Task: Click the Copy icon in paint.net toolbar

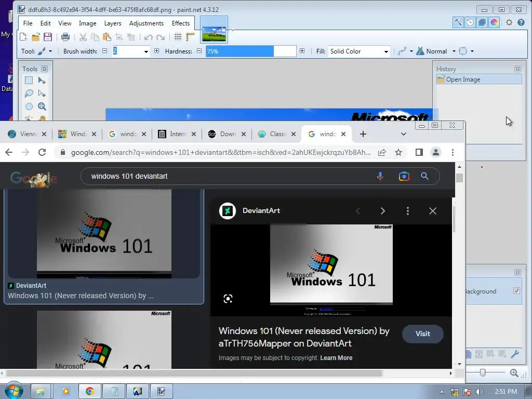Action: (95, 37)
